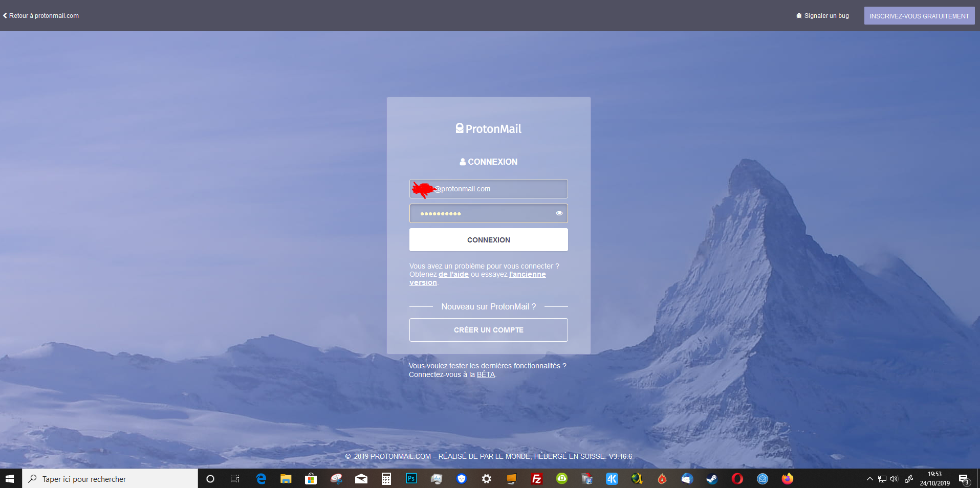
Task: Open network settings in the system tray
Action: point(882,479)
